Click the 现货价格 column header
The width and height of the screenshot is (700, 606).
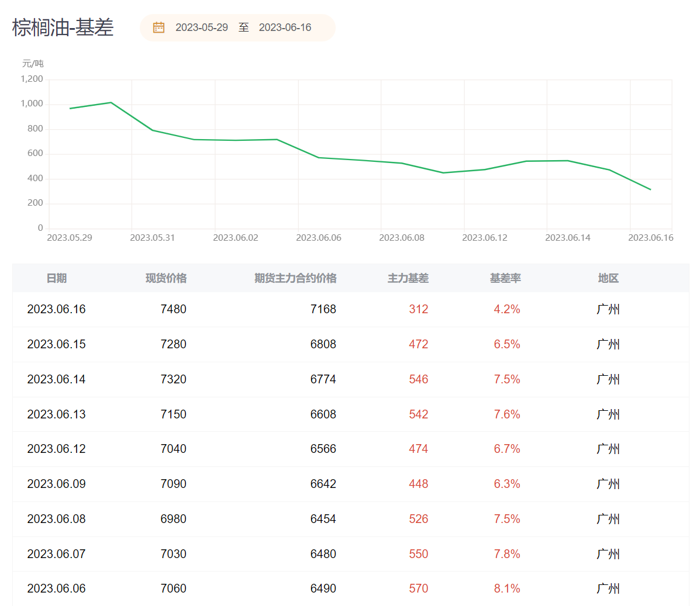pyautogui.click(x=166, y=279)
